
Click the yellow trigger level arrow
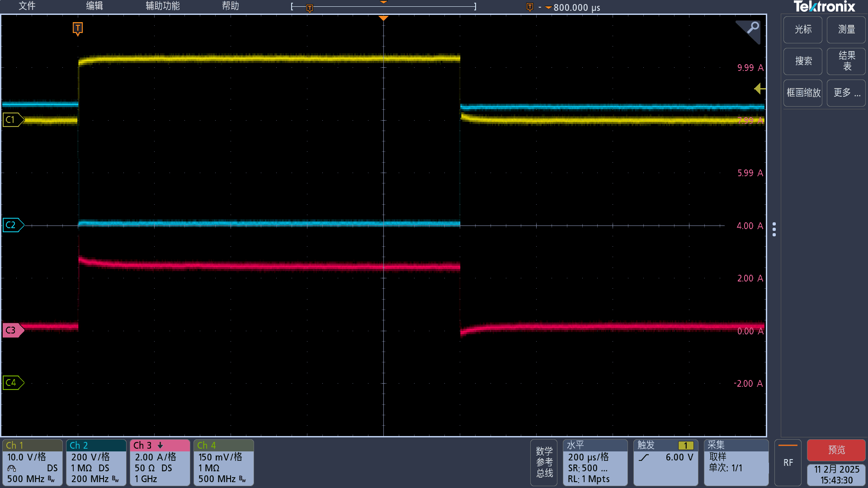click(759, 89)
